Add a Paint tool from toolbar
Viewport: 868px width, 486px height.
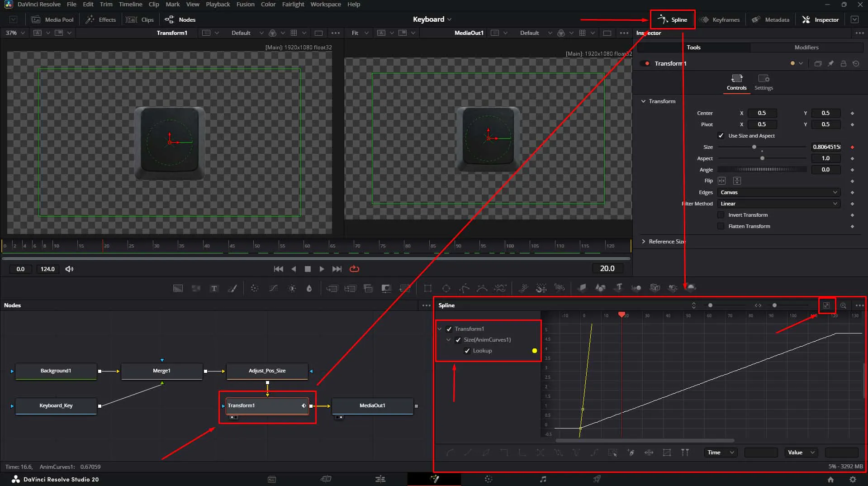(x=232, y=288)
